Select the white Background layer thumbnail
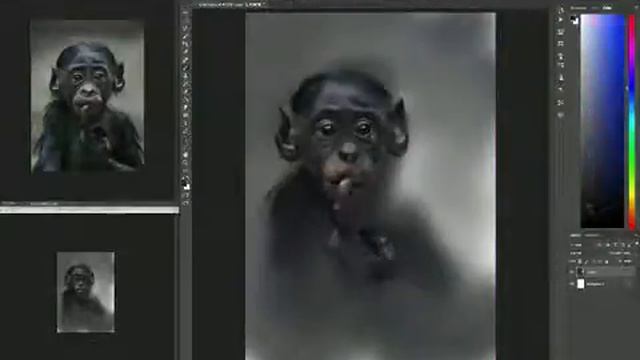640x360 pixels. tap(580, 284)
